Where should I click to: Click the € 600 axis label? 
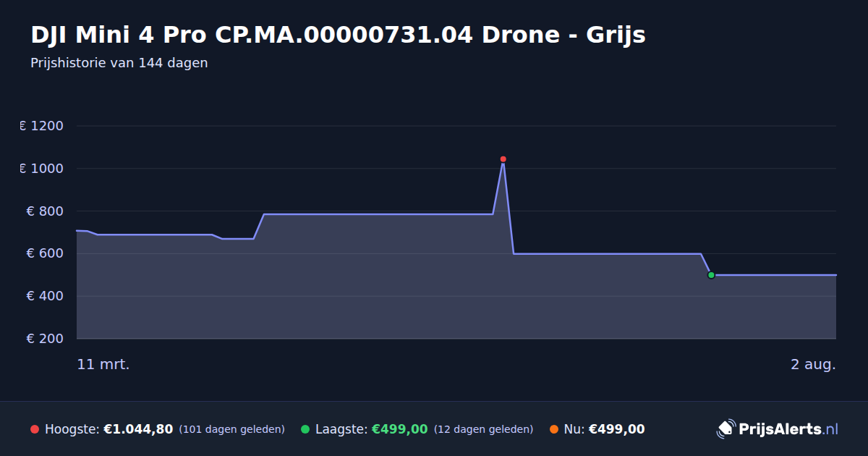[46, 253]
